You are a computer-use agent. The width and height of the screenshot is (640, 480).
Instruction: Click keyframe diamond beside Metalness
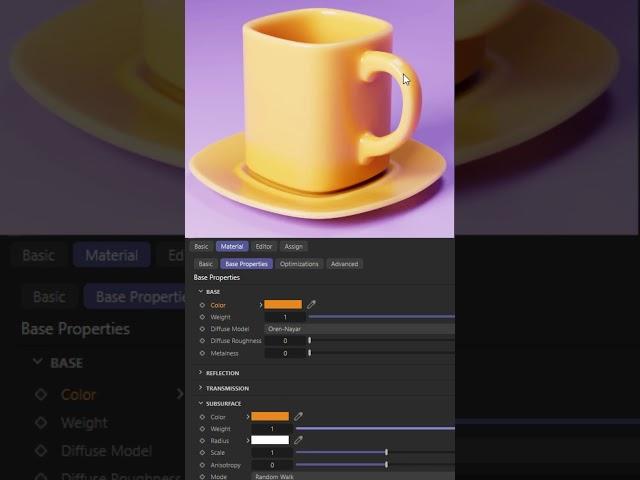click(202, 353)
